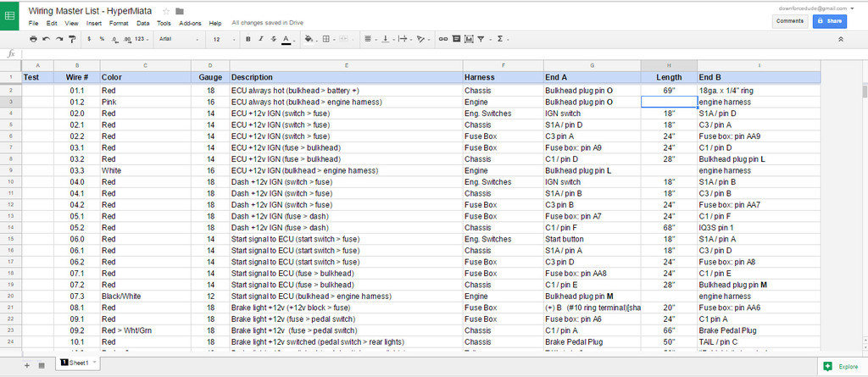Select the cell 'Red > Wht/Grn'
Viewport: 868px width, 377px height.
[145, 330]
